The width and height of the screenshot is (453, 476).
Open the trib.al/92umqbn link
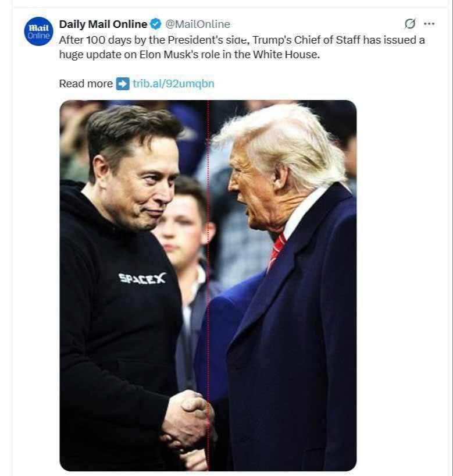click(173, 83)
